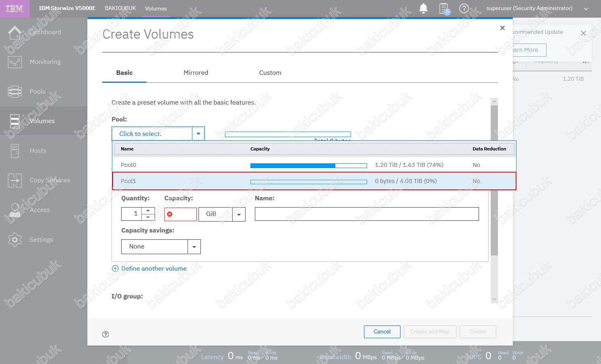601x364 pixels.
Task: Expand the GiB capacity unit dropdown
Action: click(x=239, y=214)
